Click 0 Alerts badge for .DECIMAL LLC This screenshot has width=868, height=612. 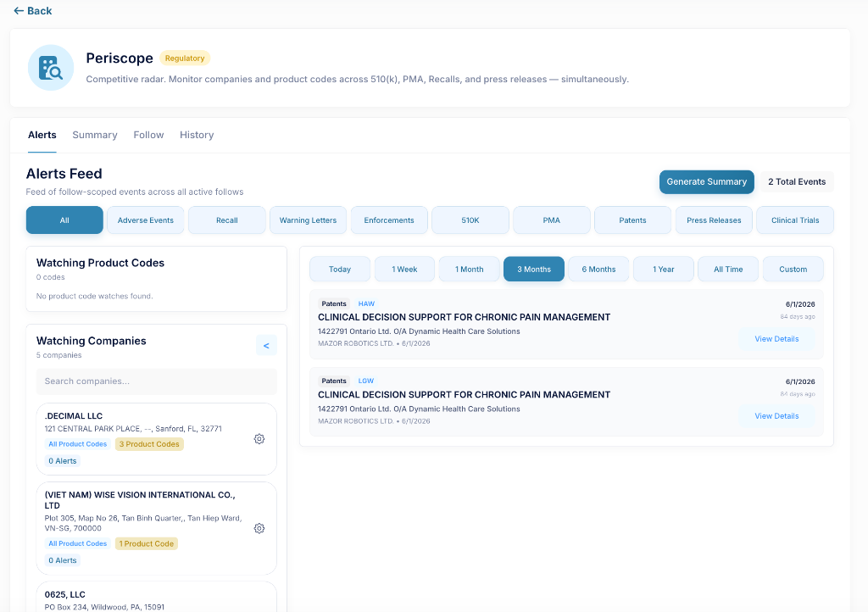tap(63, 461)
